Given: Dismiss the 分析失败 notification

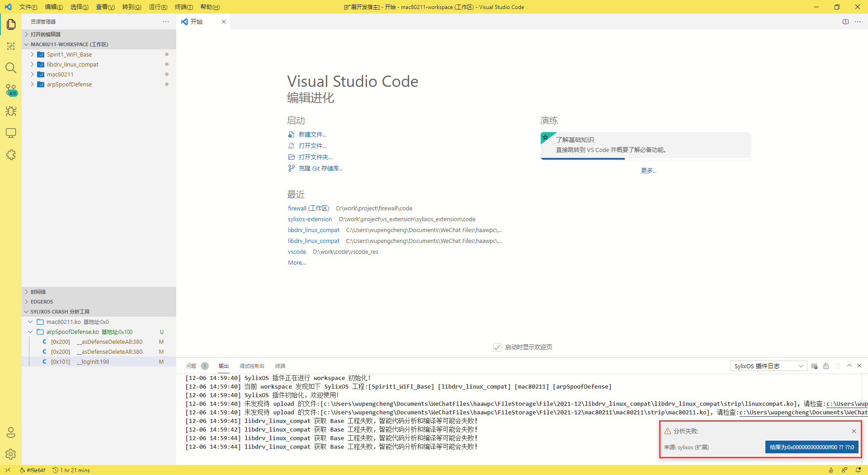Looking at the screenshot, I should [854, 431].
